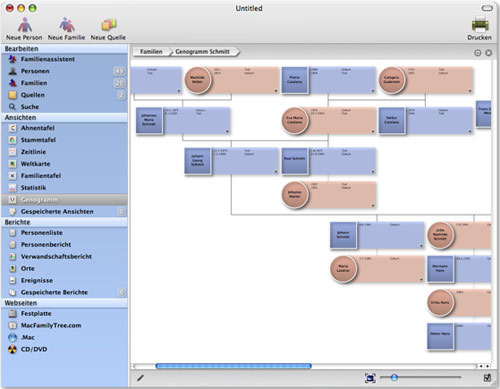Viewport: 500px width, 389px height.
Task: Toggle the toolbar pill button in title bar
Action: pyautogui.click(x=487, y=8)
